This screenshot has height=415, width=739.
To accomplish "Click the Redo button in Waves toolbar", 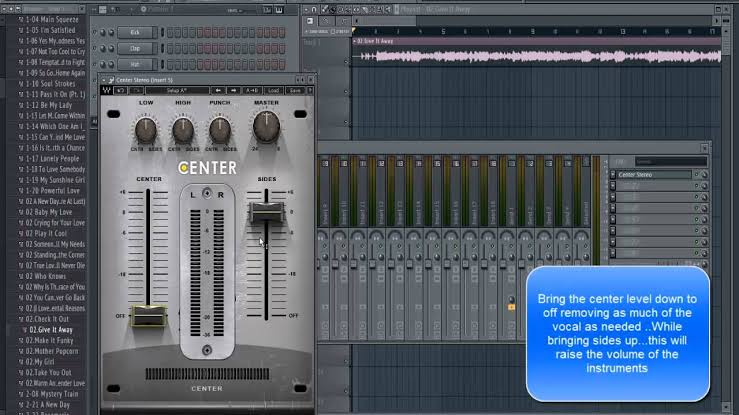I will pyautogui.click(x=137, y=90).
